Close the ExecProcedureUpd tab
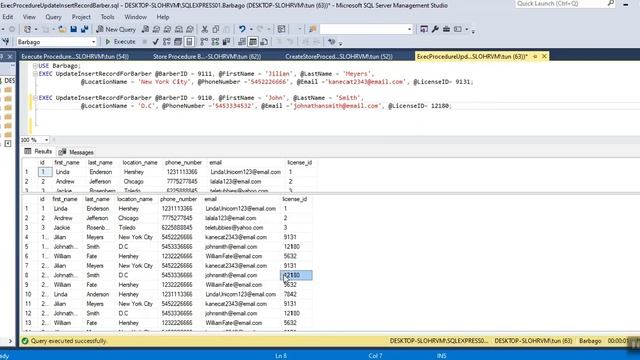The width and height of the screenshot is (640, 360). coord(544,56)
